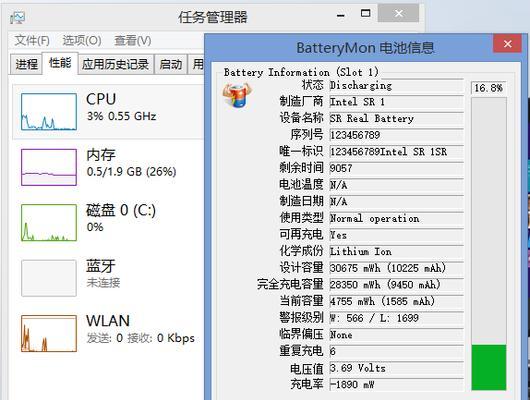Select the 磁盘 0 (C:) disk graph

pyautogui.click(x=49, y=223)
